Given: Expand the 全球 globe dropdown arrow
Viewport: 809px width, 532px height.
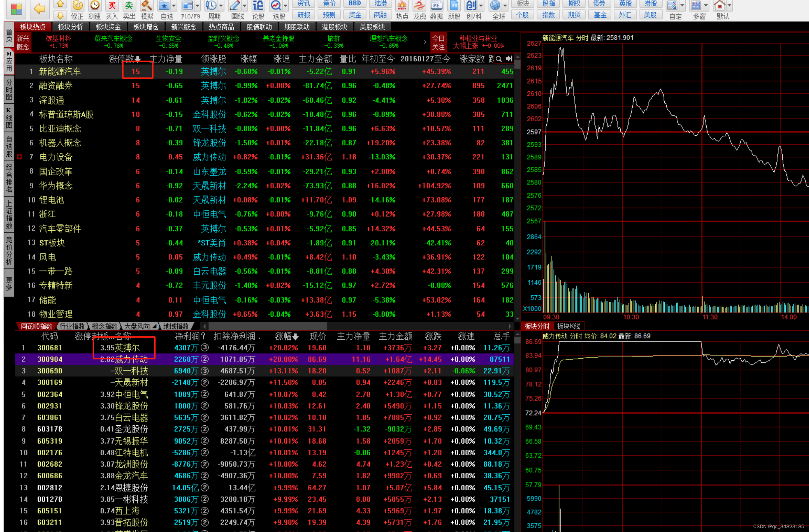Looking at the screenshot, I should tap(505, 6).
